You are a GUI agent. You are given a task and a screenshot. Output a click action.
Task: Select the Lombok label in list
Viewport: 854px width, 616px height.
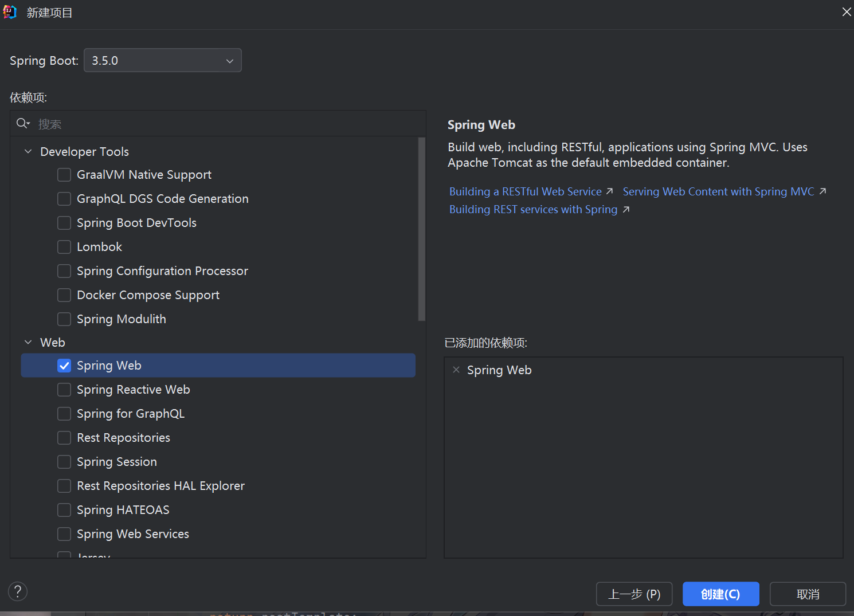click(x=100, y=246)
